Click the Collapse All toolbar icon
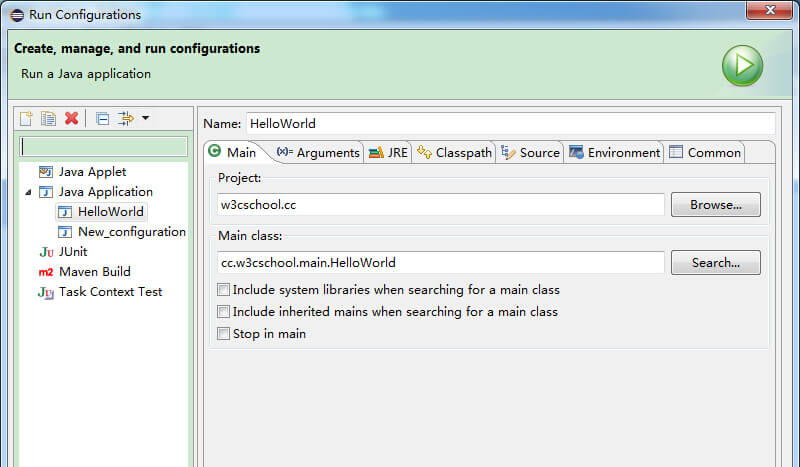The image size is (800, 467). (102, 118)
